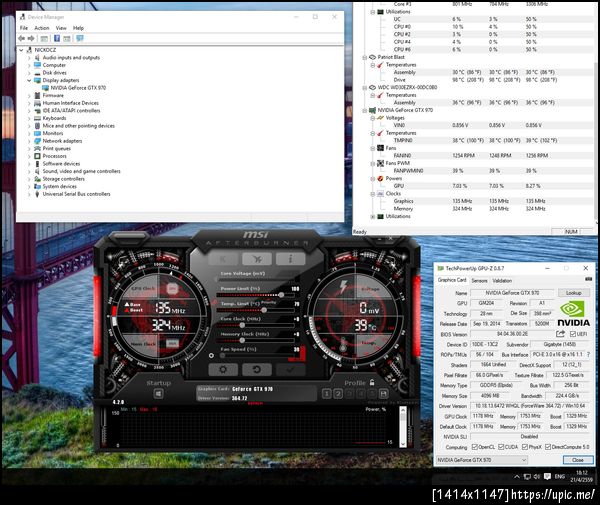Click the Close button in GPU-Z
This screenshot has height=505, width=600.
578,460
